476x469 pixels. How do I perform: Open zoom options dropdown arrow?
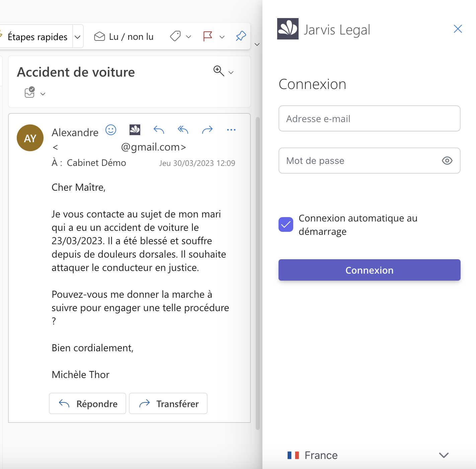coord(231,72)
